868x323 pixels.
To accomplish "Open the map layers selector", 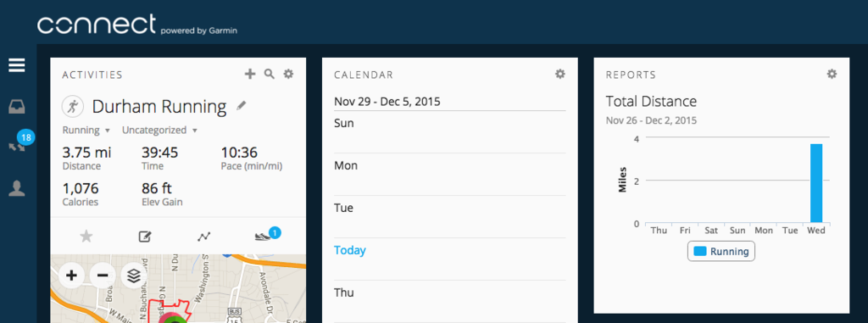I will (x=133, y=276).
